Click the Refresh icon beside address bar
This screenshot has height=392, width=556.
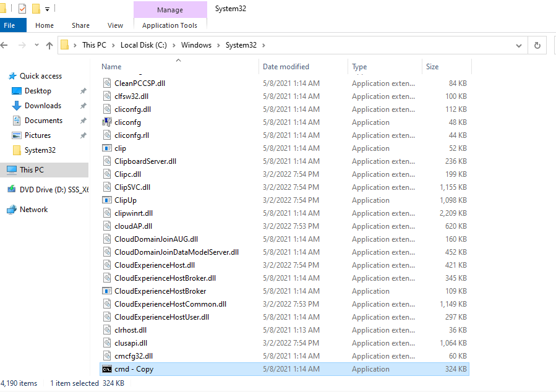[537, 45]
